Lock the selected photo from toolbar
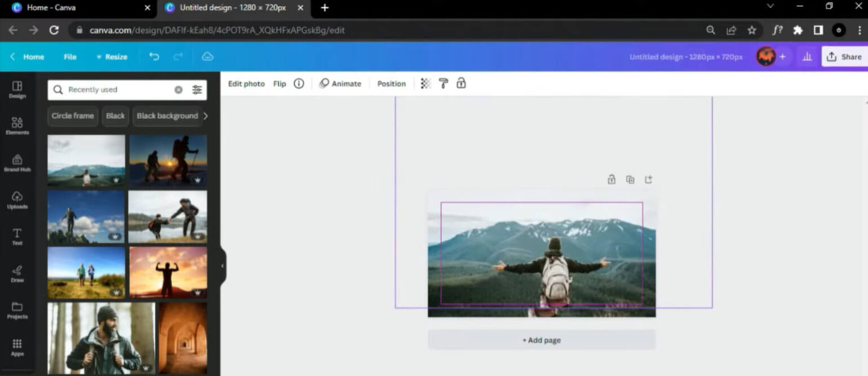Viewport: 868px width, 376px height. 461,84
